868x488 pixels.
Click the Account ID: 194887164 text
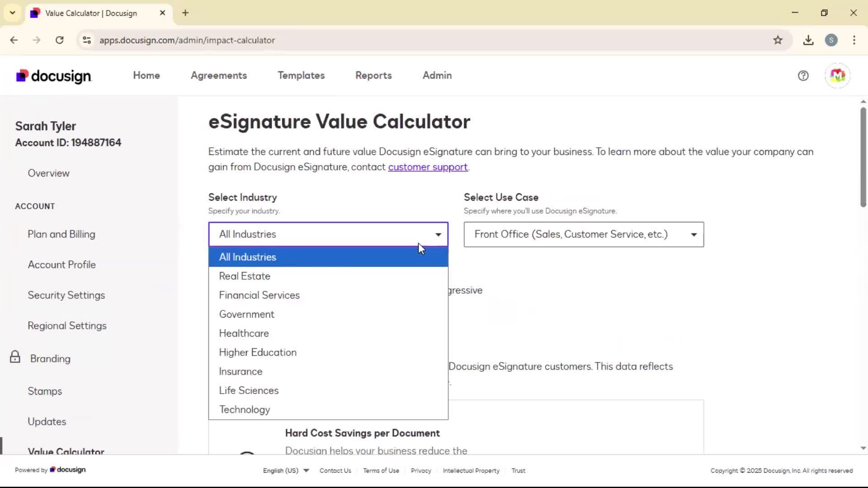click(68, 143)
